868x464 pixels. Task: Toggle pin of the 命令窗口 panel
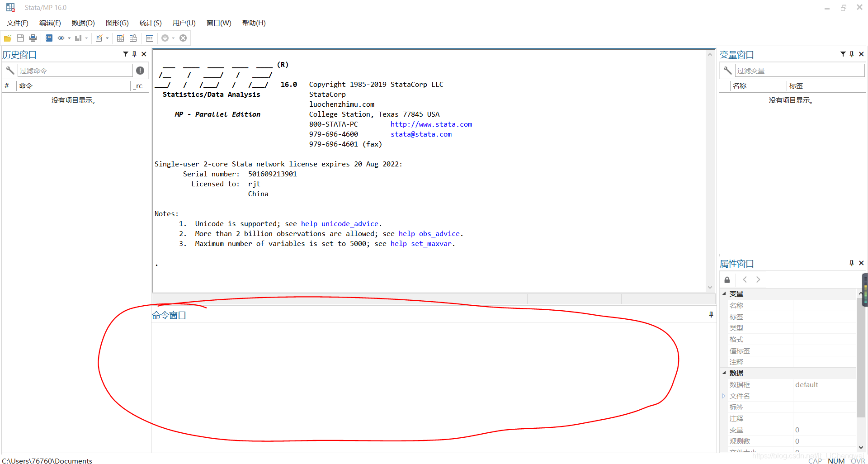711,314
